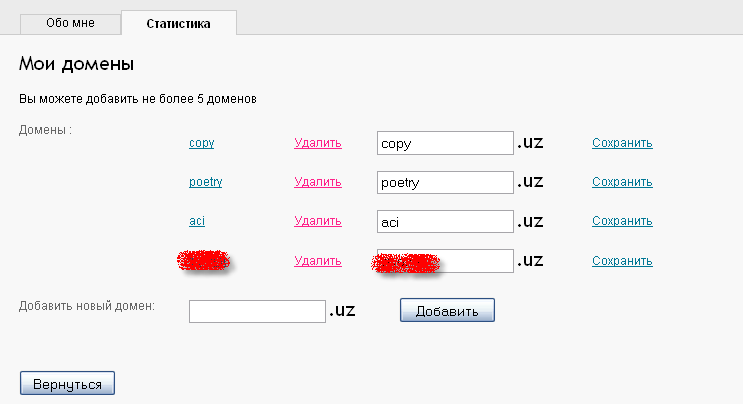This screenshot has height=404, width=743.
Task: Open the copy domain link
Action: [x=201, y=143]
